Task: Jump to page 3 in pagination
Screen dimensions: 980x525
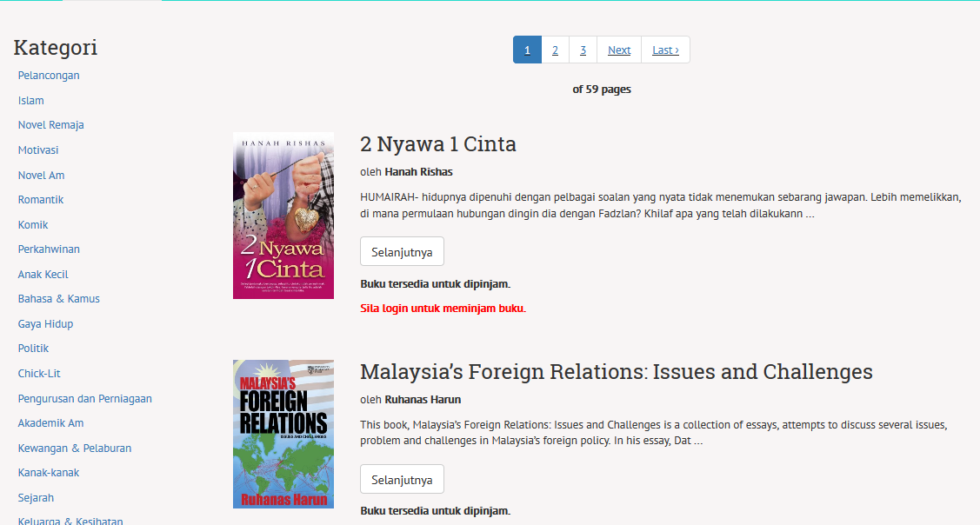Action: coord(583,50)
